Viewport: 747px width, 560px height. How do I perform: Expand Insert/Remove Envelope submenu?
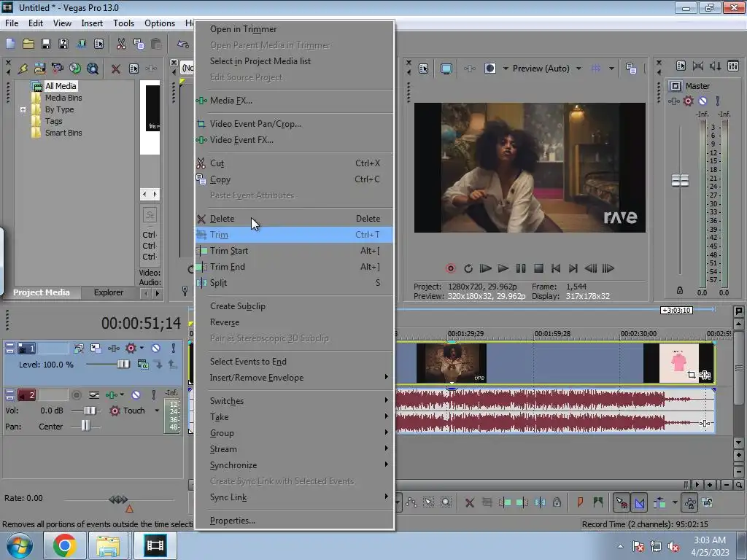point(294,378)
